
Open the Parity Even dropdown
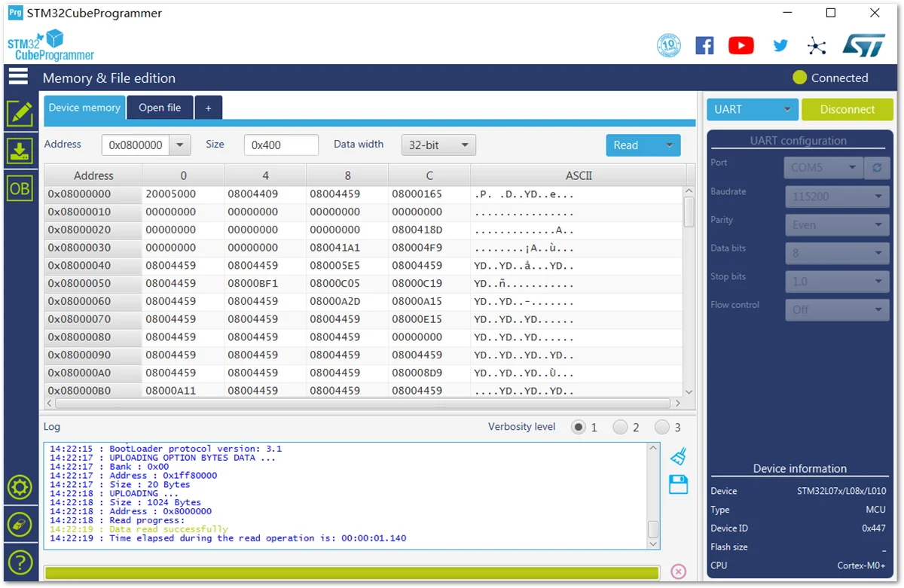click(838, 224)
